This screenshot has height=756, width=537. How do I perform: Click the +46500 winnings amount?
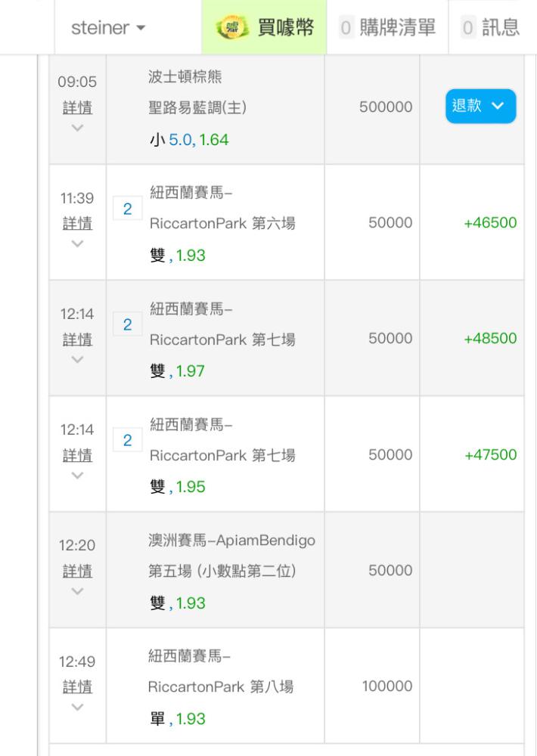coord(490,223)
